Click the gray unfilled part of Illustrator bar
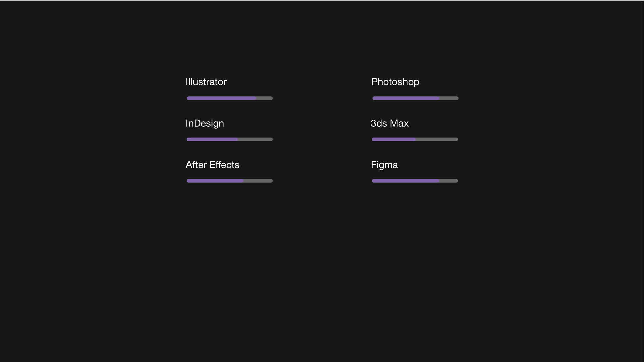644x362 pixels. pos(264,98)
